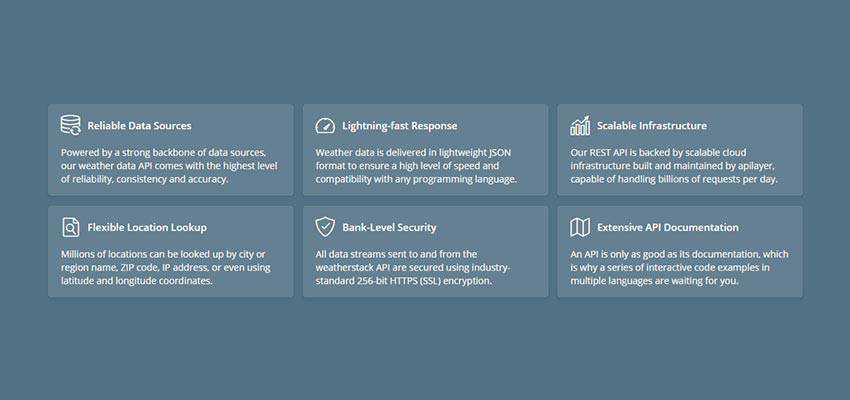Select the Reliable Data Sources heading
The height and width of the screenshot is (400, 850).
pos(139,126)
